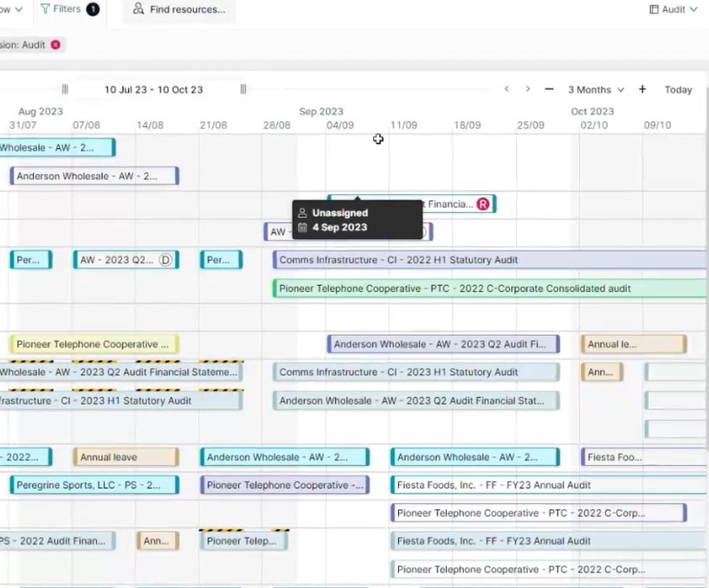This screenshot has height=588, width=709.
Task: Click the Today button
Action: pos(678,89)
